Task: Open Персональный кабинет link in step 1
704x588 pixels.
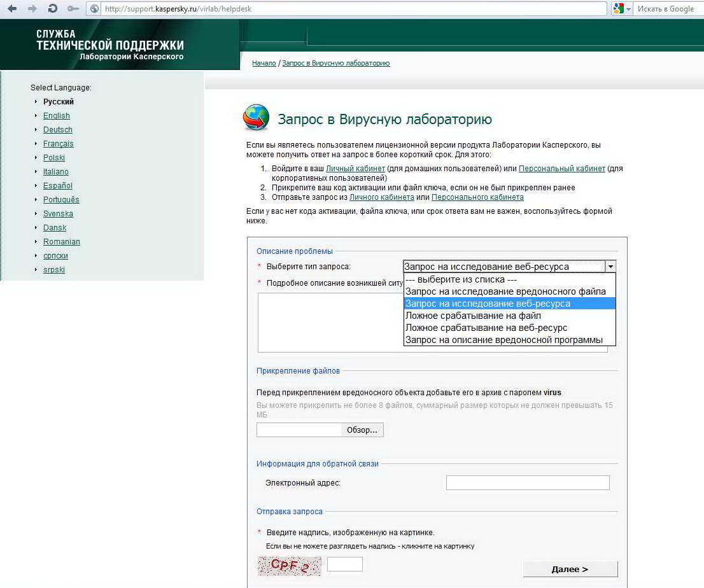Action: pos(561,169)
